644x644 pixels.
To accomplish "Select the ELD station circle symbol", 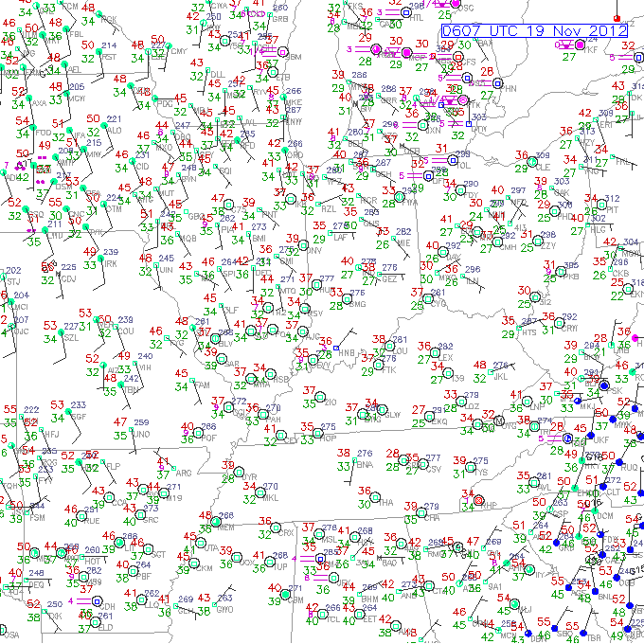I will [x=96, y=622].
